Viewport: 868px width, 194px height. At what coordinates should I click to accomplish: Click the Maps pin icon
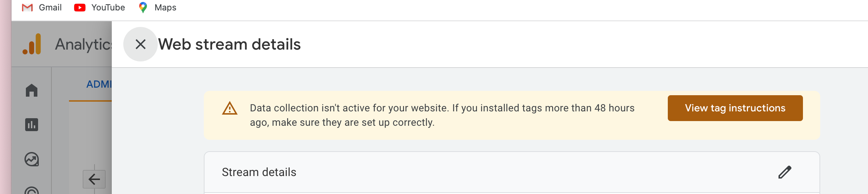point(143,8)
